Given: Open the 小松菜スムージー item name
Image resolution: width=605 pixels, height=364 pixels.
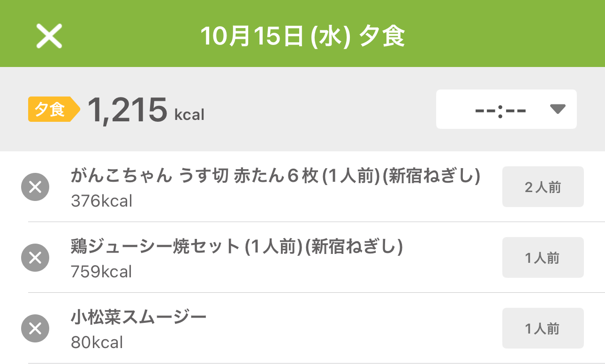Looking at the screenshot, I should tap(139, 318).
